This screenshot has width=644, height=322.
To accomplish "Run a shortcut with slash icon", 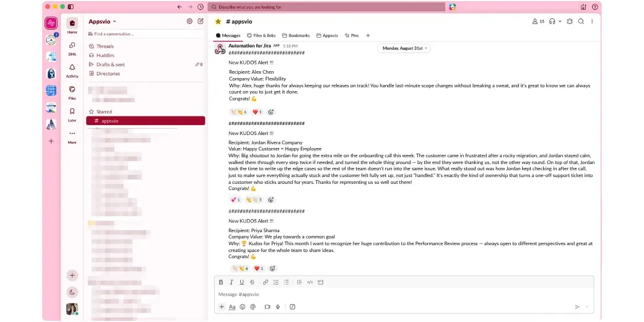I will click(x=292, y=307).
